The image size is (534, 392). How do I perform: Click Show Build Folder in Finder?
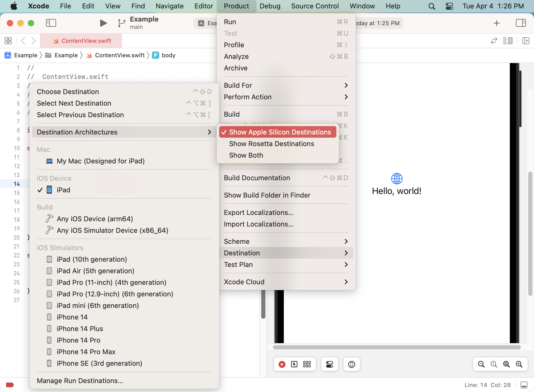click(267, 195)
